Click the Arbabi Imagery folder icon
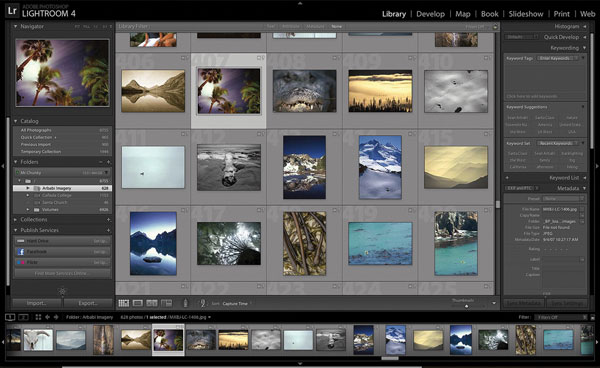The height and width of the screenshot is (368, 600). [37, 188]
